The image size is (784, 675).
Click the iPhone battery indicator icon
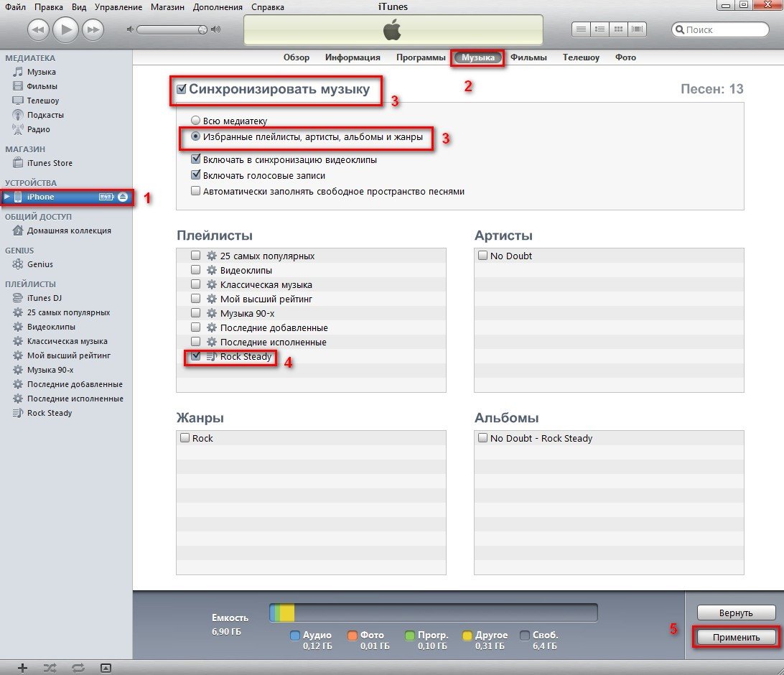click(106, 197)
